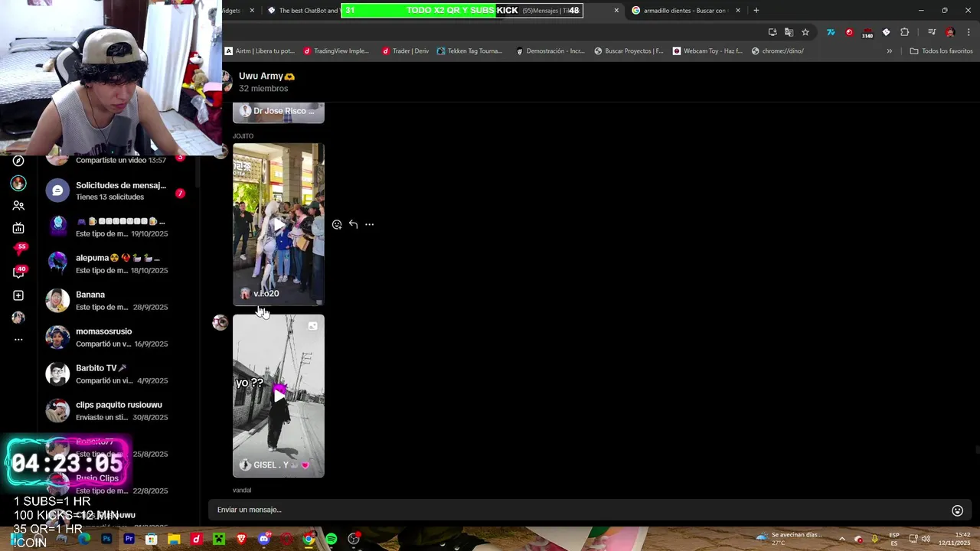The width and height of the screenshot is (980, 551).
Task: Click install app icon in address bar
Action: [773, 32]
